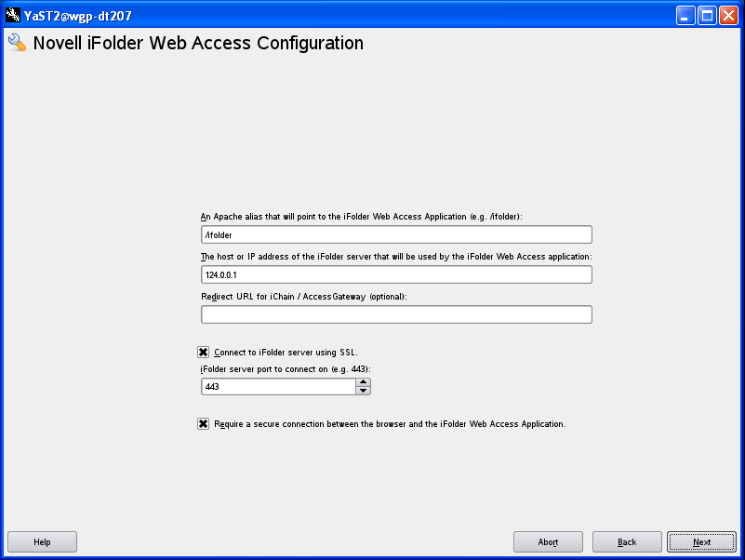The width and height of the screenshot is (745, 560).
Task: Increase the iFolder server port value
Action: (x=364, y=381)
